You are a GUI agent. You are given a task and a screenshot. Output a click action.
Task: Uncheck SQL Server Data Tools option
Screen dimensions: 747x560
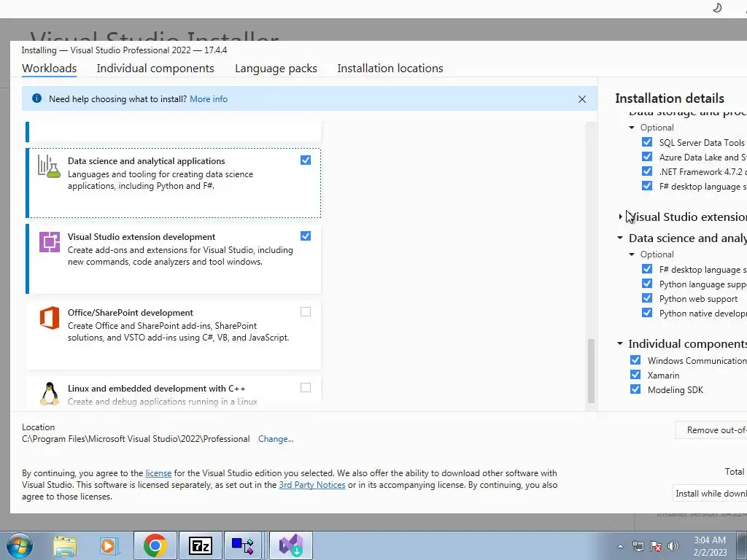tap(647, 142)
